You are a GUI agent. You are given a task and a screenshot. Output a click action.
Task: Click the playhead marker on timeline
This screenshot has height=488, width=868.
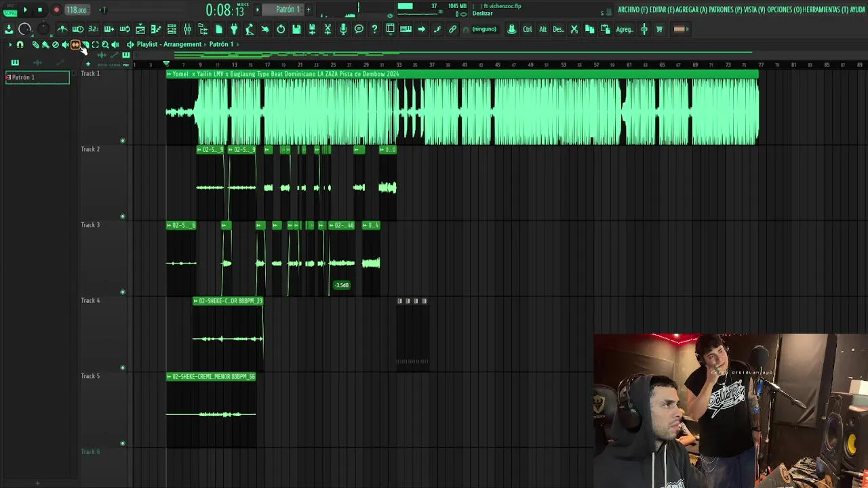(x=166, y=64)
